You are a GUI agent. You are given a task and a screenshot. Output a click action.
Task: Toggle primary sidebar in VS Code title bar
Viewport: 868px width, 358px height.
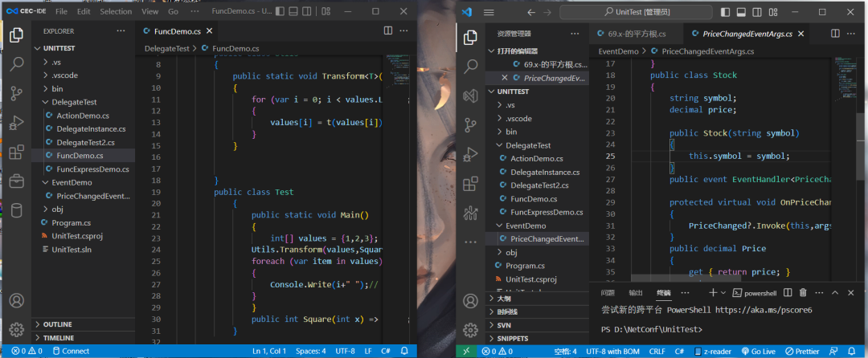tap(727, 12)
